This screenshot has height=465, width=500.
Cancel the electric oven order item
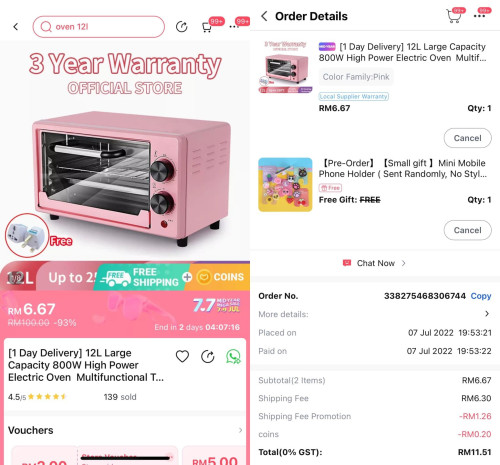point(467,138)
